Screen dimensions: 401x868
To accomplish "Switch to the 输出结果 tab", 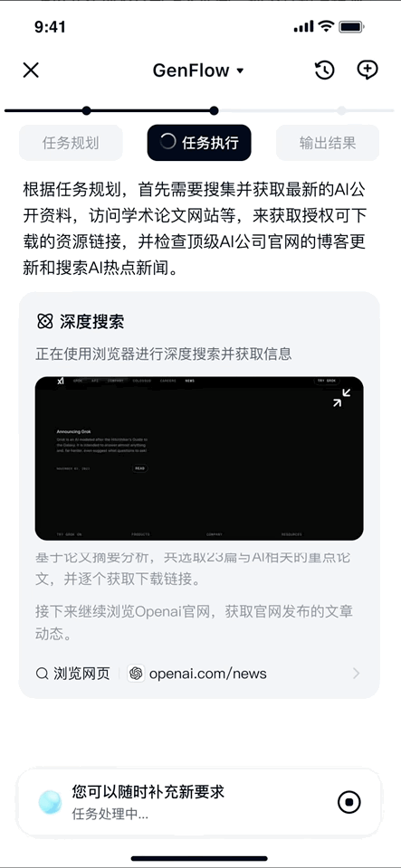I will 328,143.
